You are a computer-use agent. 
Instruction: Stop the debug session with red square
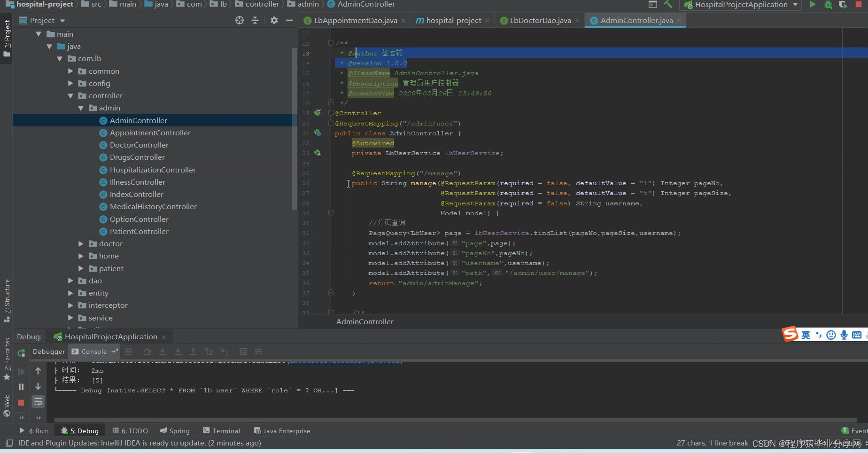click(21, 403)
